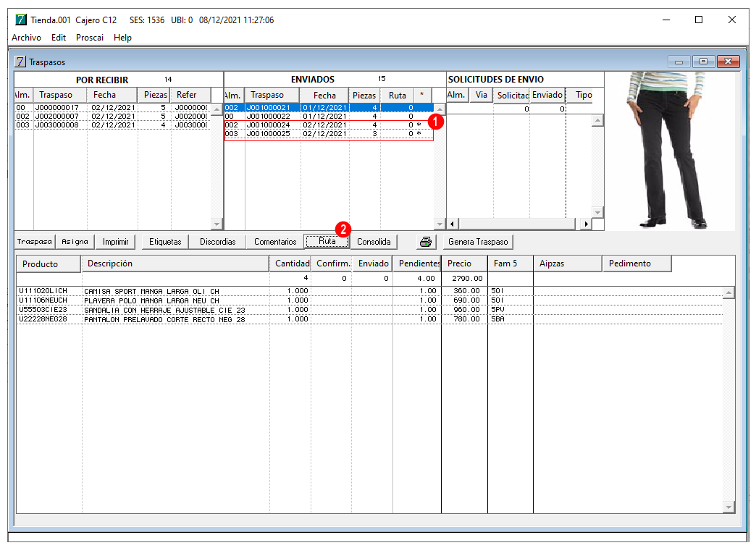This screenshot has height=548, width=756.
Task: Open the Consolida function
Action: point(374,242)
